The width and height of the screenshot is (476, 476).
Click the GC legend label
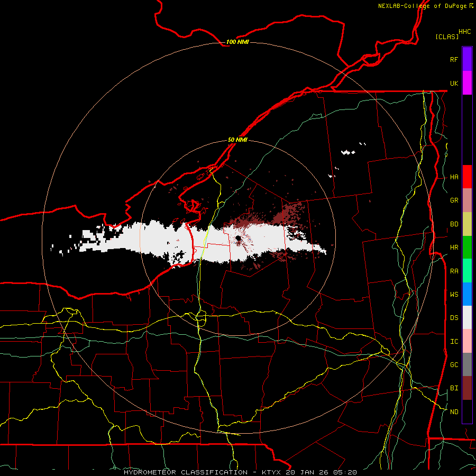[x=454, y=364]
